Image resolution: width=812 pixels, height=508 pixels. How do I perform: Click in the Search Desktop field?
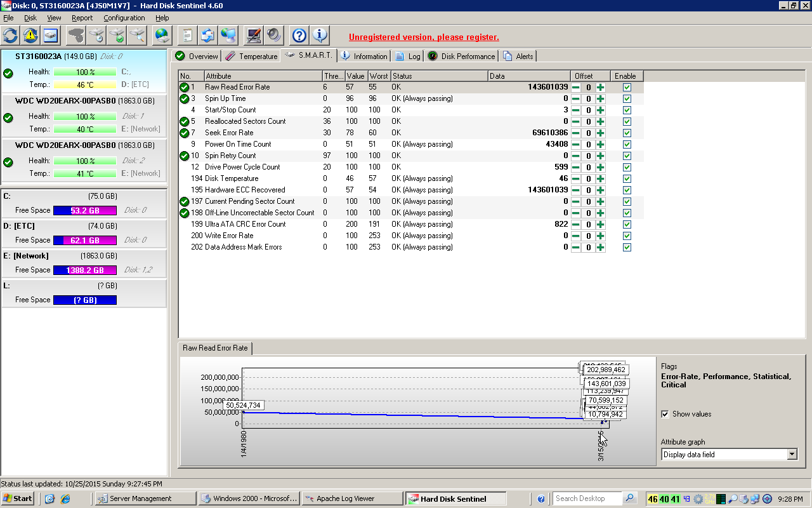point(587,498)
